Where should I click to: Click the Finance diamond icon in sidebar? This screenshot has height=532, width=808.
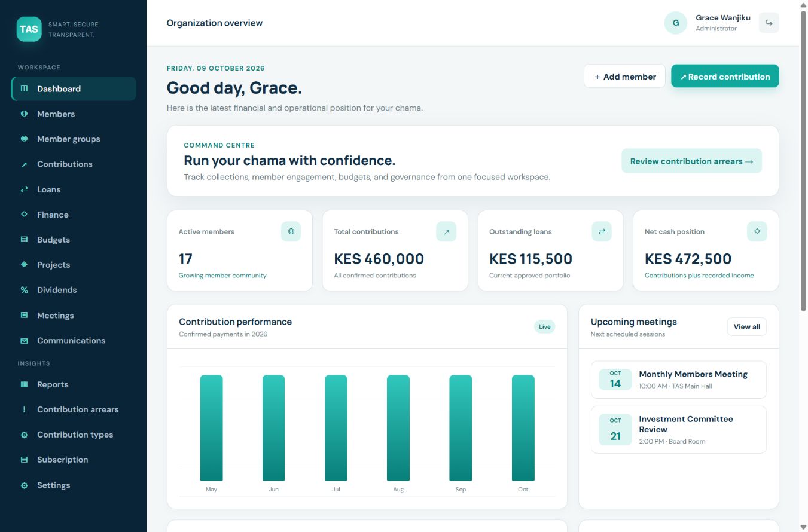[x=24, y=214]
